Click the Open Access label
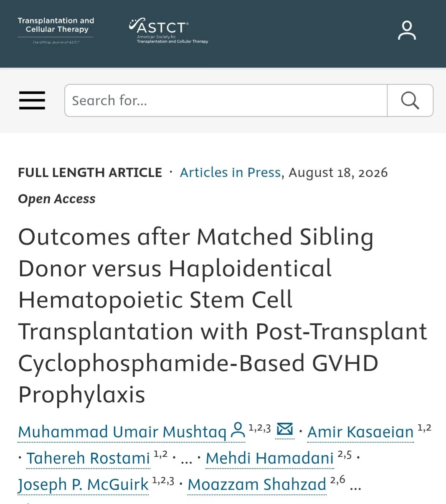 point(57,199)
